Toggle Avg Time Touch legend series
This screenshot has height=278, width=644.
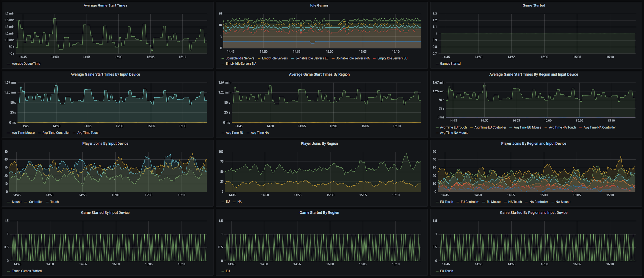click(x=88, y=133)
